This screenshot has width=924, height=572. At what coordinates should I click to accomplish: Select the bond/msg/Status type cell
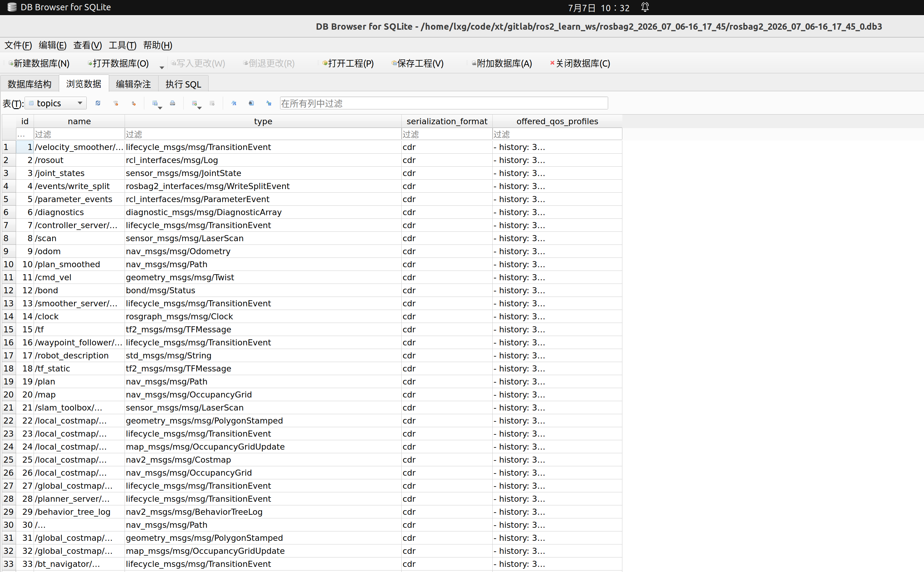tap(263, 291)
